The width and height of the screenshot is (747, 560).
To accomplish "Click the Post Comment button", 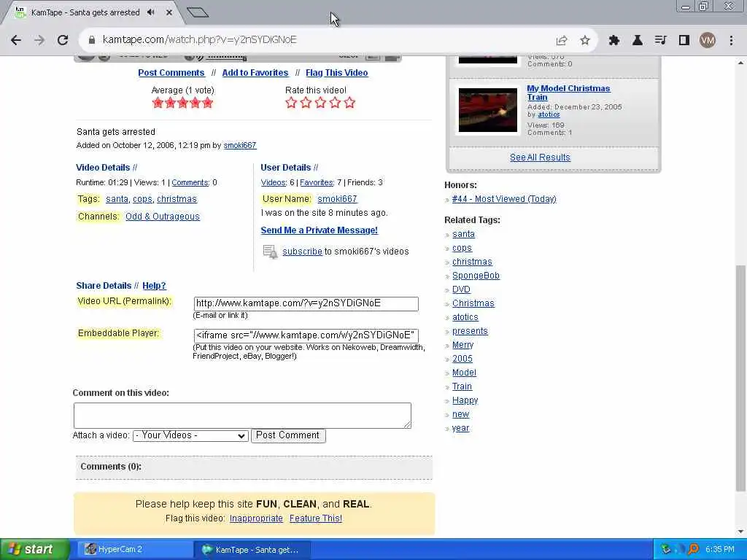I will coord(288,435).
